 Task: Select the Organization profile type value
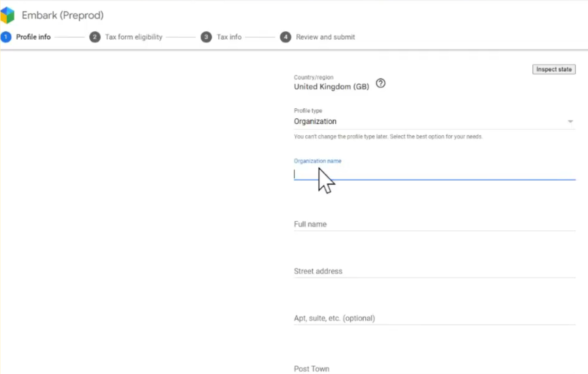pos(315,122)
